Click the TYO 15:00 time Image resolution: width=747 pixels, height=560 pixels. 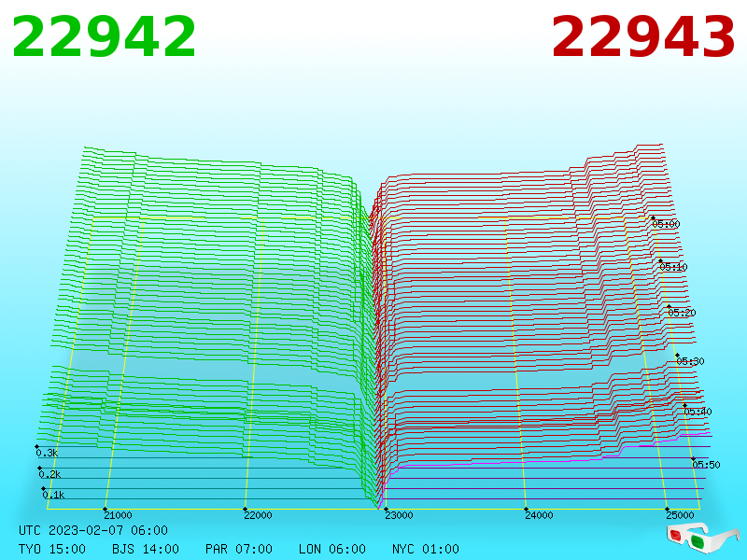[52, 549]
